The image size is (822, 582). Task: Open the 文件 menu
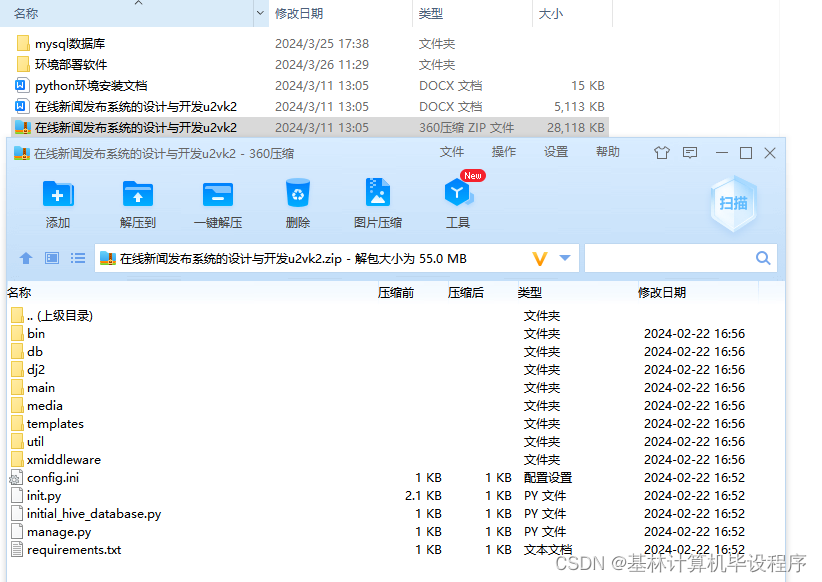pos(452,152)
